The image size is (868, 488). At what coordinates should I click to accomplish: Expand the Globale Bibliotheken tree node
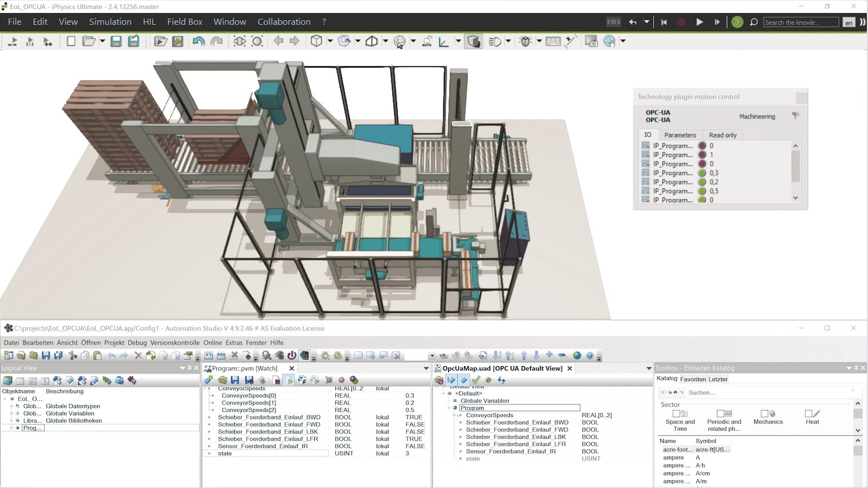click(11, 420)
